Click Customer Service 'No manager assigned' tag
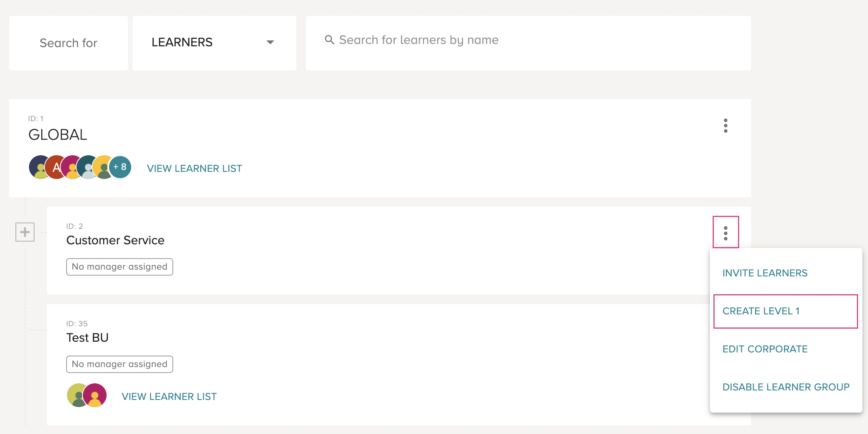868x434 pixels. [120, 267]
